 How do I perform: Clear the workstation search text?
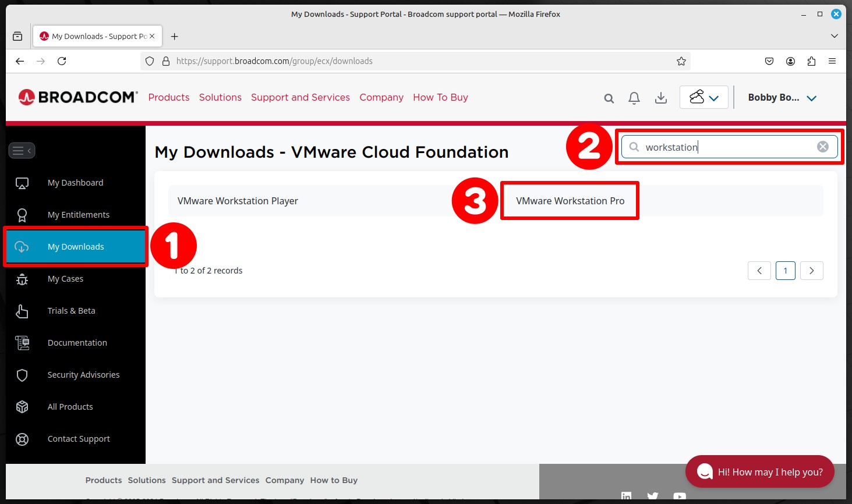click(x=823, y=147)
